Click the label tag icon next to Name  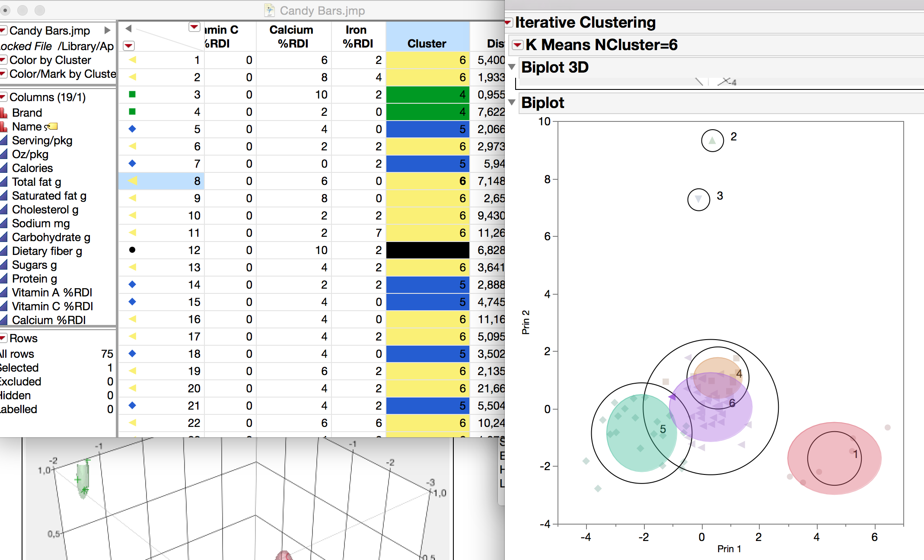(x=53, y=127)
